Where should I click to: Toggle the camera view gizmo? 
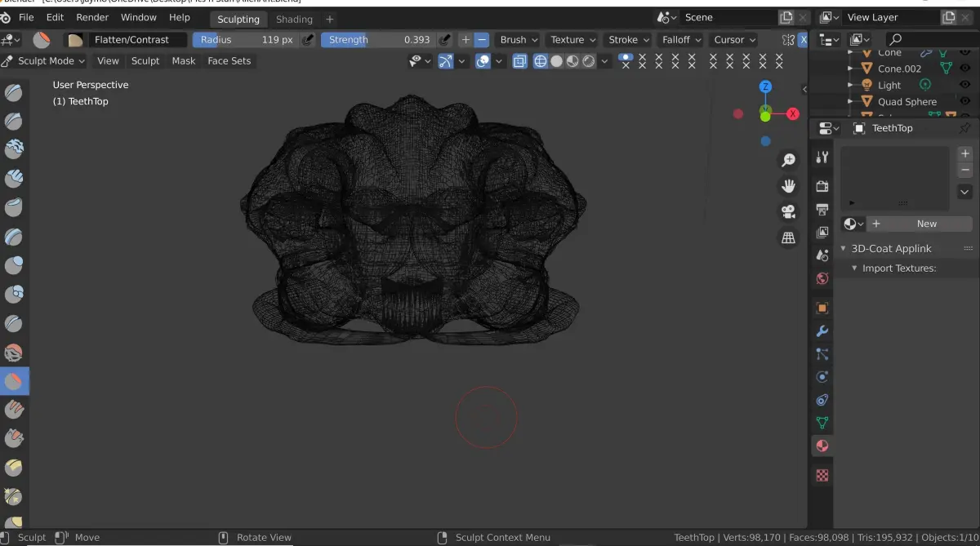tap(788, 212)
